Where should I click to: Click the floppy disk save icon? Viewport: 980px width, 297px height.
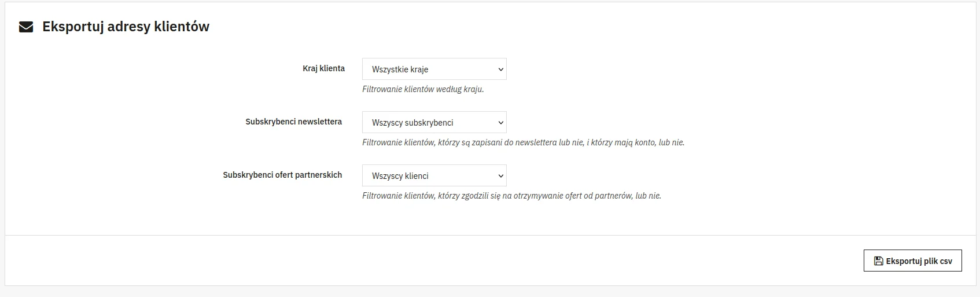[x=878, y=261]
